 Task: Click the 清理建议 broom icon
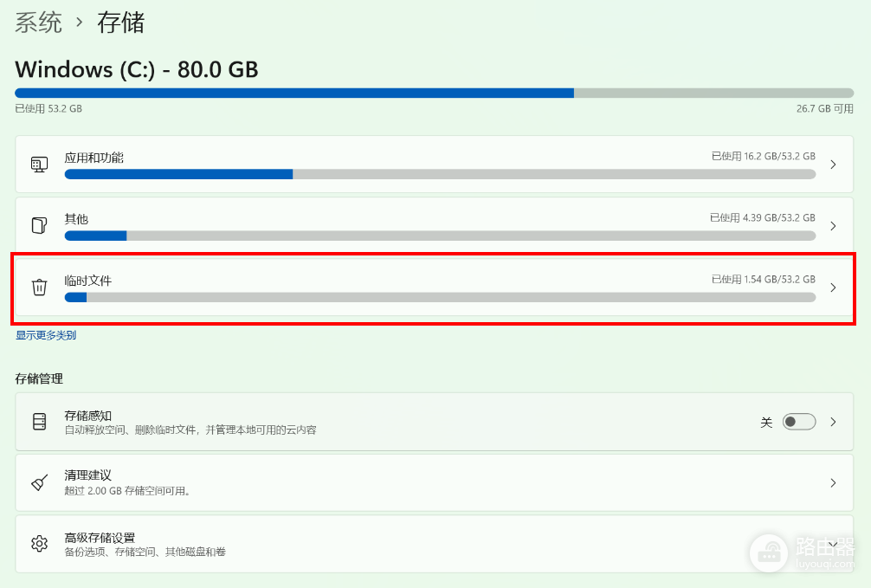40,482
